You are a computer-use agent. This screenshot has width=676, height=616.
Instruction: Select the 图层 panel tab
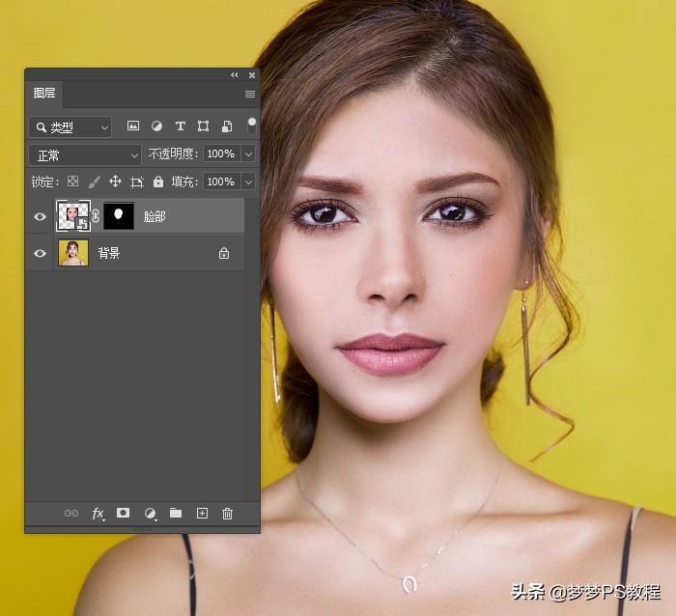44,94
